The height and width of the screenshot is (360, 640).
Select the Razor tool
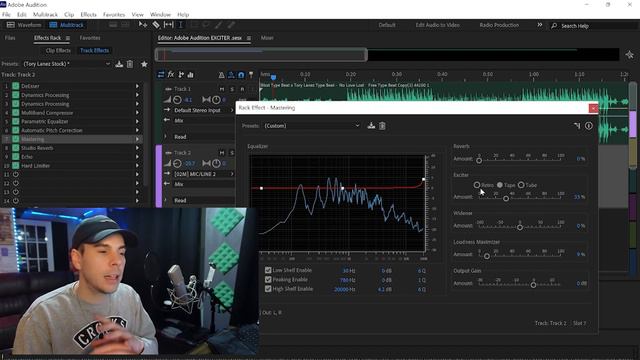tap(156, 25)
